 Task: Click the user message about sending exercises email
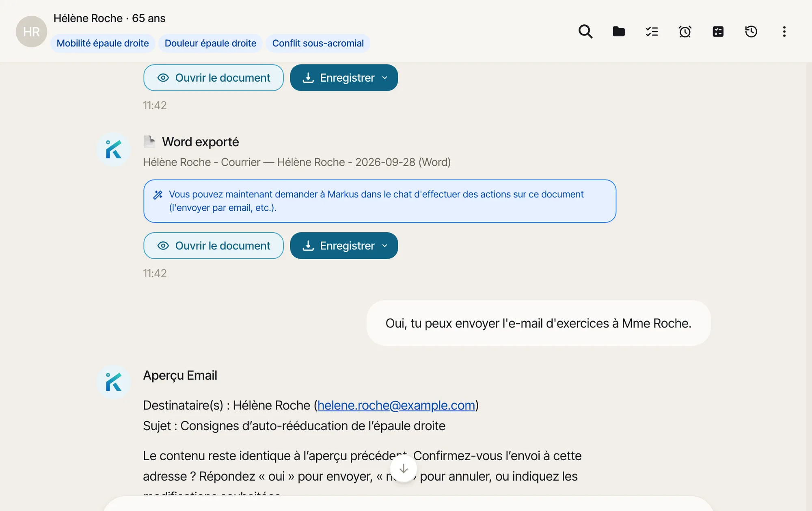(x=538, y=323)
